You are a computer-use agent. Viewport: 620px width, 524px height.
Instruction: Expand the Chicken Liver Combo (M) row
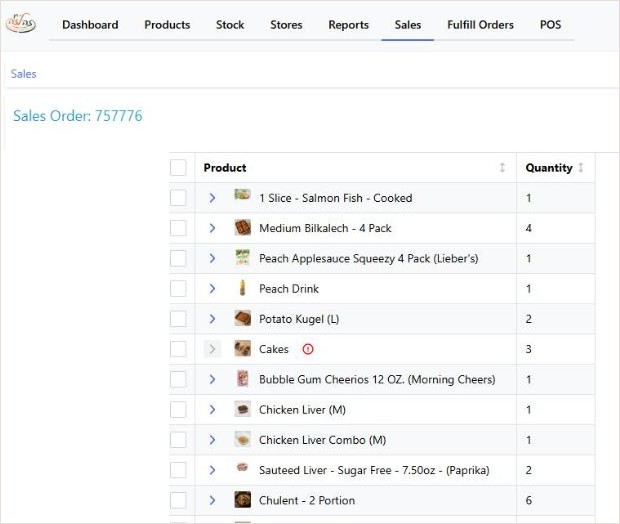click(212, 440)
